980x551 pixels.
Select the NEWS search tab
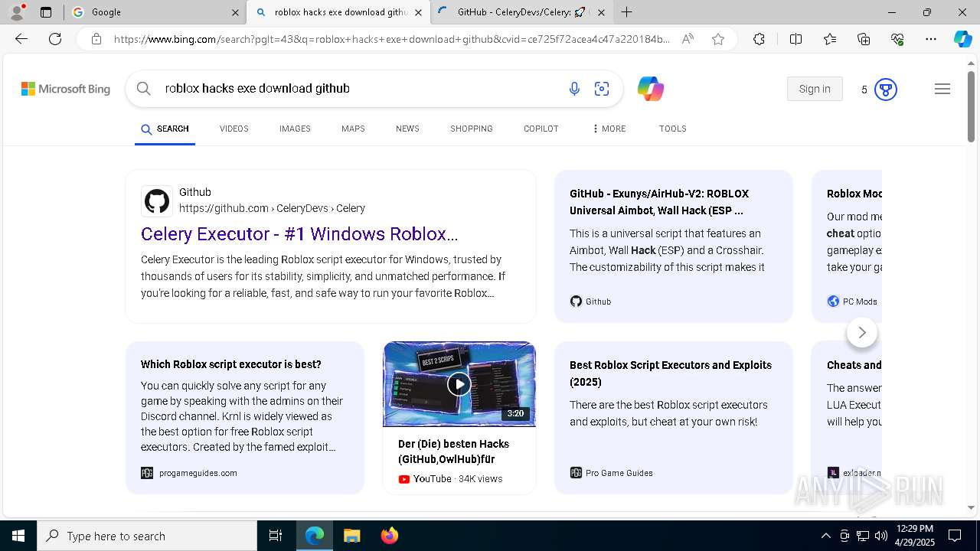[407, 129]
